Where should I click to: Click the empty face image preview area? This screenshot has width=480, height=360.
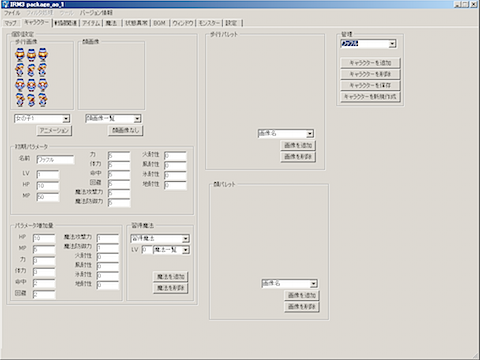[x=111, y=76]
